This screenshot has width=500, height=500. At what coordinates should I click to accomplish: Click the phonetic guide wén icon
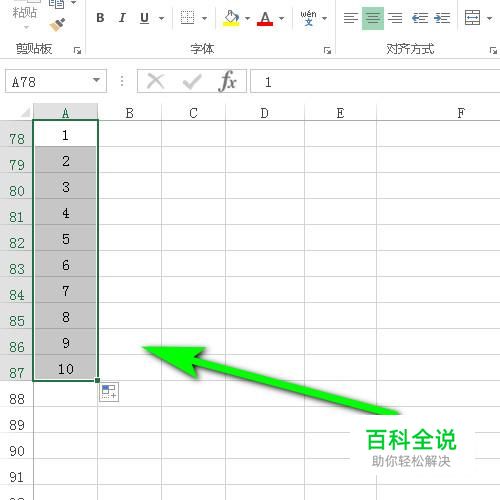point(308,18)
